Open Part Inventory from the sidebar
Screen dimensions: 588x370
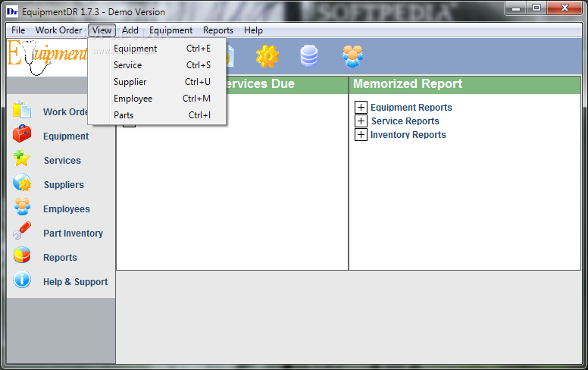coord(73,234)
